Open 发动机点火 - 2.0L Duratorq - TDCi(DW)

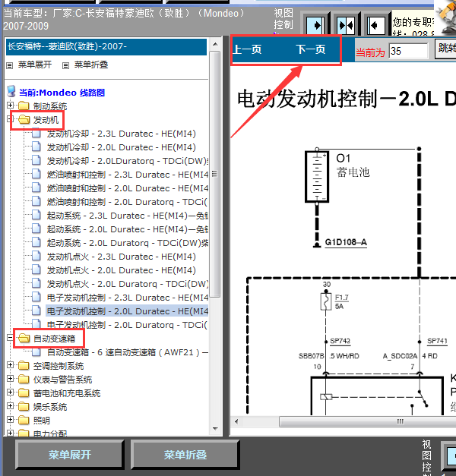pyautogui.click(x=128, y=284)
